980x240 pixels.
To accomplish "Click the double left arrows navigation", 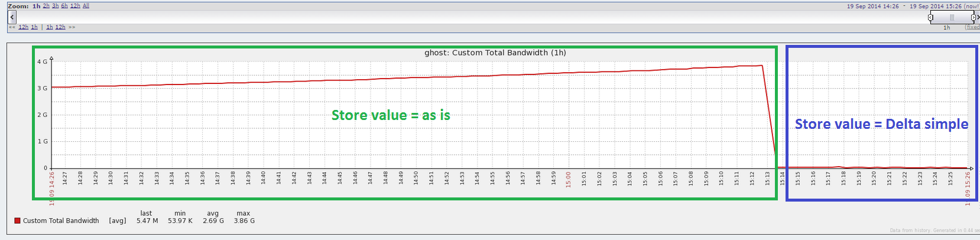I will tap(12, 27).
